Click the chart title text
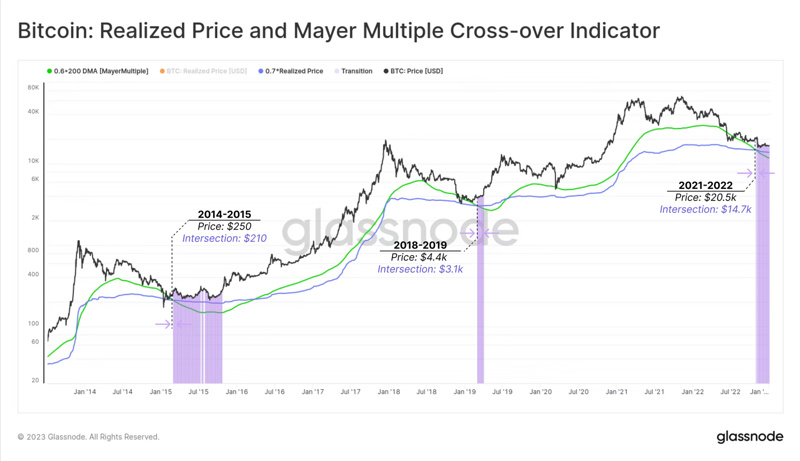 pos(339,31)
